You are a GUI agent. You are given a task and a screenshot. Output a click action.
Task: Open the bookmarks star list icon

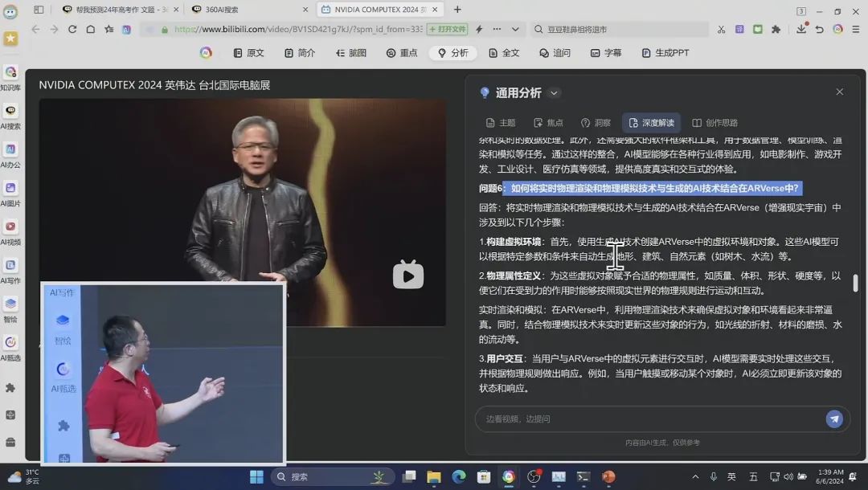[109, 29]
